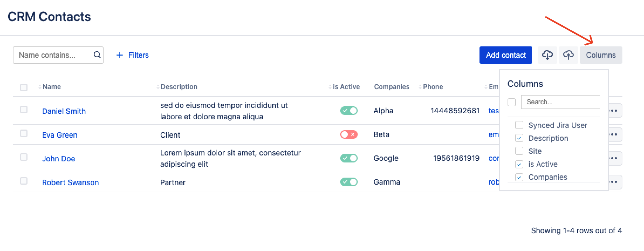Open the Filters options
This screenshot has width=644, height=251.
click(x=138, y=55)
